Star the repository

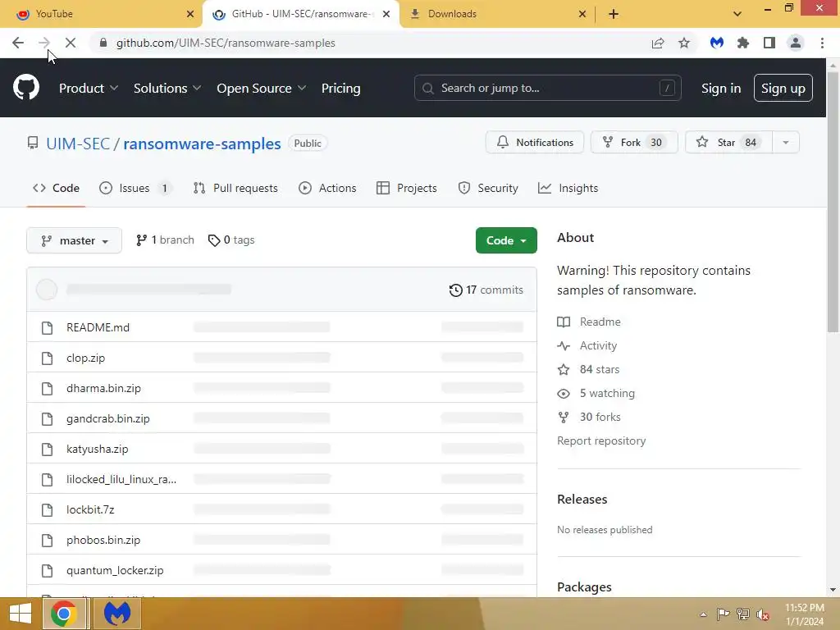click(728, 143)
